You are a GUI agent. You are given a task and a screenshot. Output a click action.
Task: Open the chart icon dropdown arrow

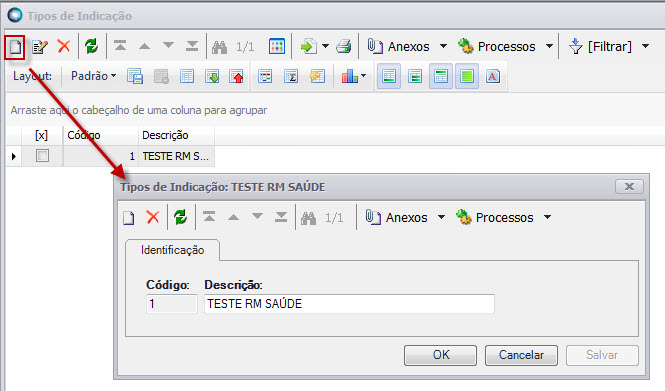363,76
